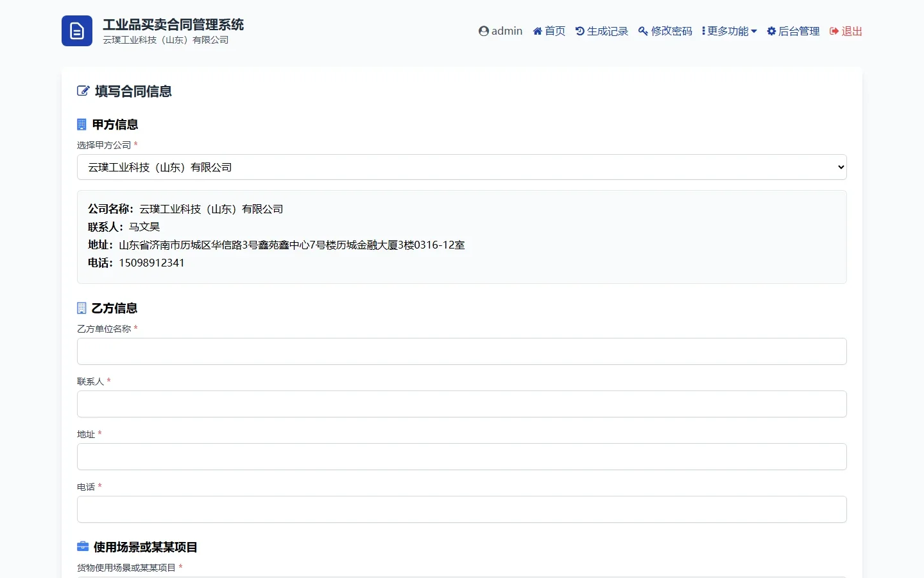Click the gear icon beside 后台管理
Screen dimensions: 924x578
coord(772,31)
